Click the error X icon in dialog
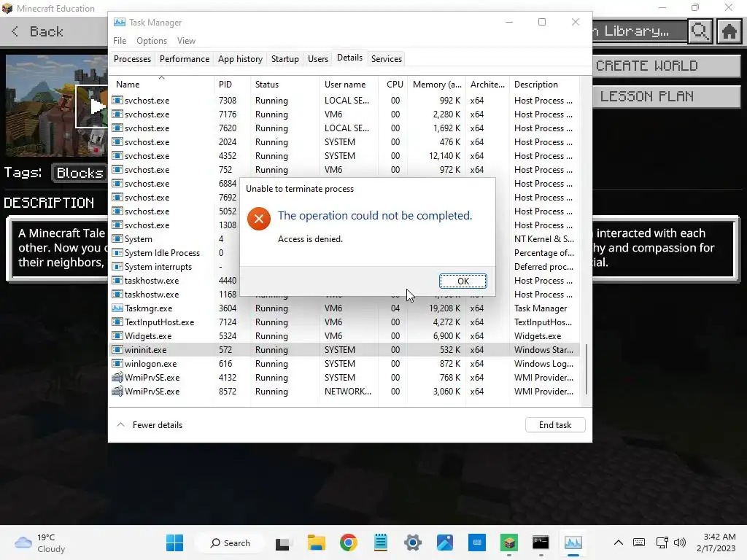 [259, 219]
